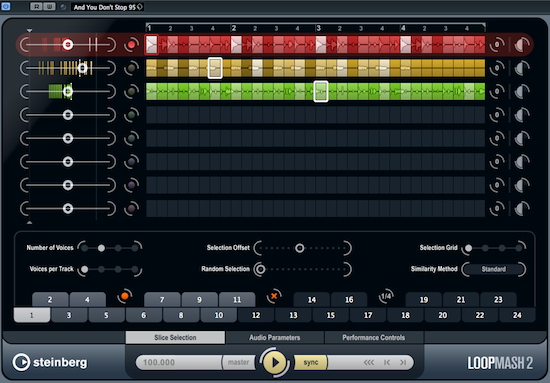Open the And You Don't Stop preset menu
This screenshot has height=383, width=550.
[107, 7]
